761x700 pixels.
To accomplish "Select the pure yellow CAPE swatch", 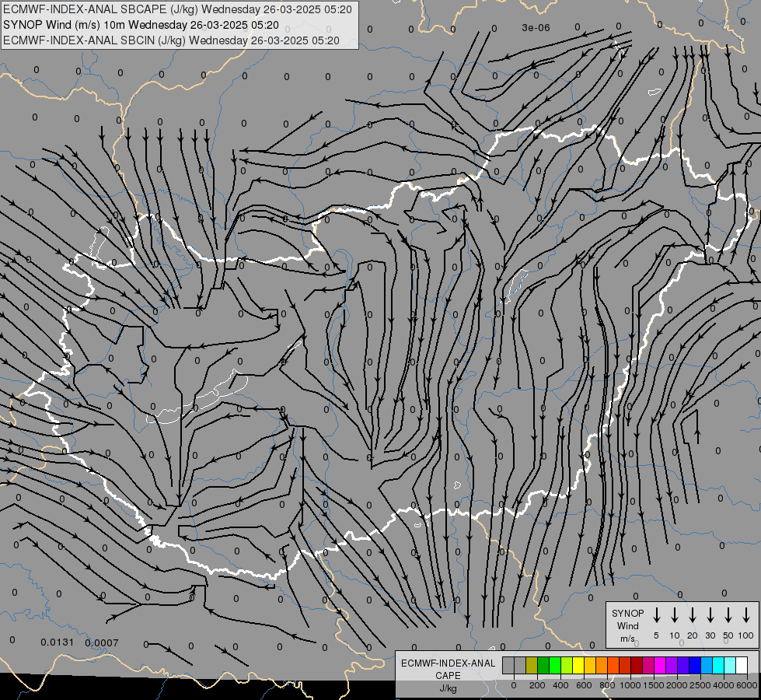I will coord(578,665).
